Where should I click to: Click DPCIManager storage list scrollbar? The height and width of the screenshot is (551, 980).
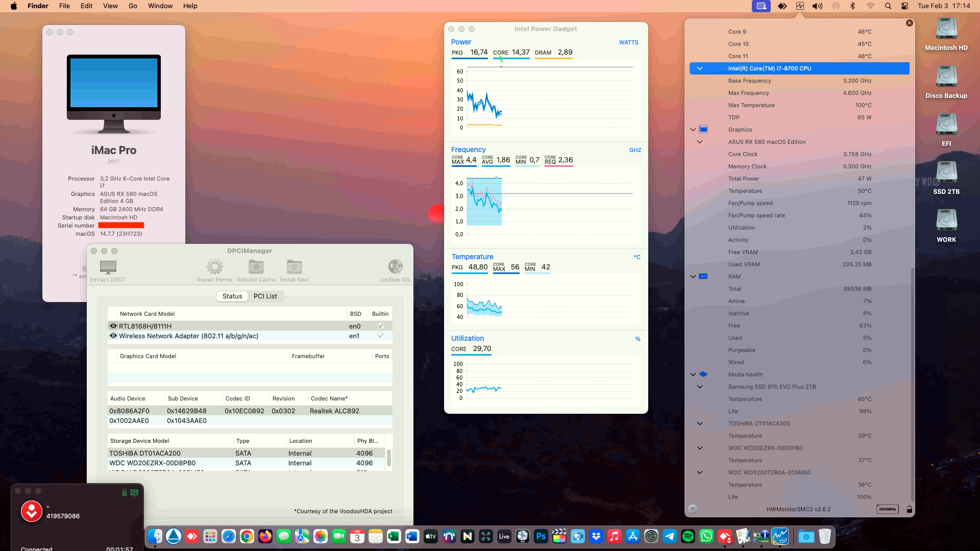click(x=389, y=458)
